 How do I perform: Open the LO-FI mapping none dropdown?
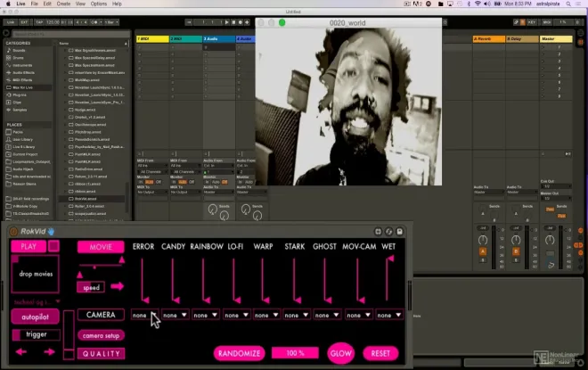click(x=237, y=316)
